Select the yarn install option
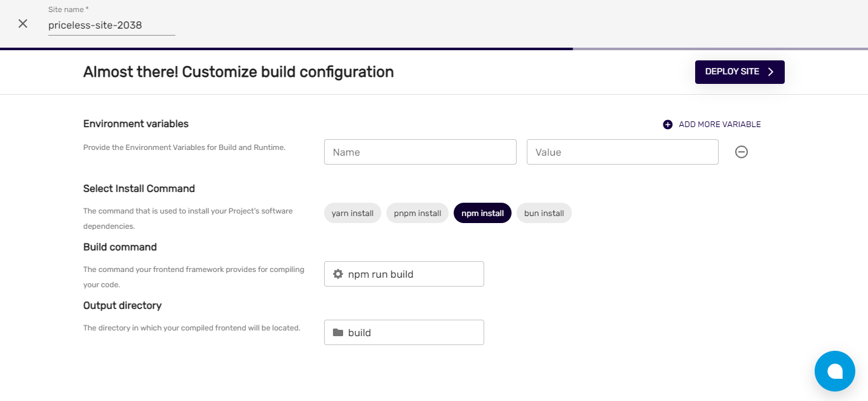This screenshot has width=868, height=401. (353, 214)
